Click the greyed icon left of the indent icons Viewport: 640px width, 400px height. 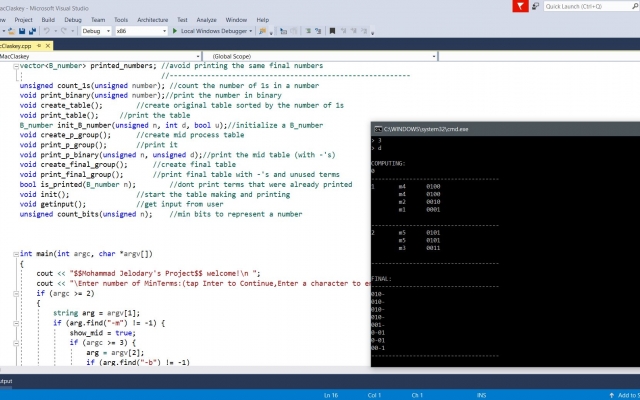[294, 31]
